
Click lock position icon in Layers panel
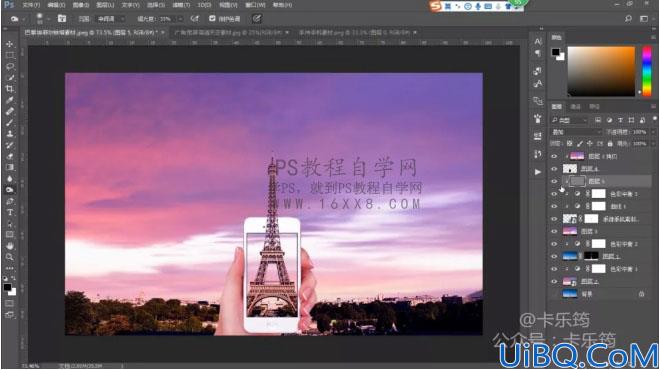click(590, 144)
